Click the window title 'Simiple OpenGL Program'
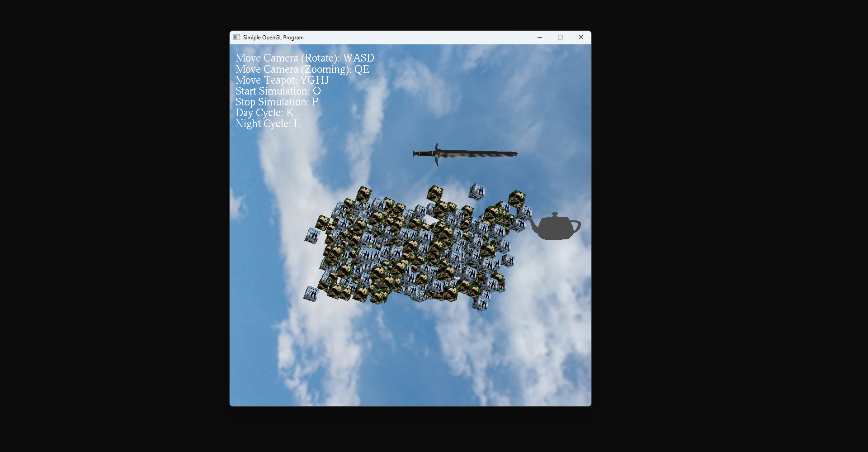Image resolution: width=868 pixels, height=452 pixels. tap(273, 38)
